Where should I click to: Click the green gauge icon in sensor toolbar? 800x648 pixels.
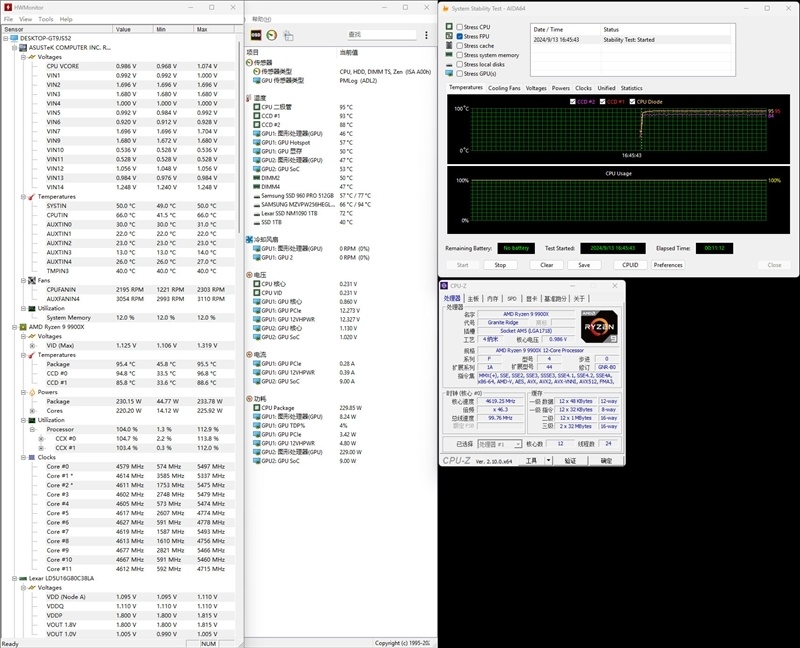(x=272, y=35)
